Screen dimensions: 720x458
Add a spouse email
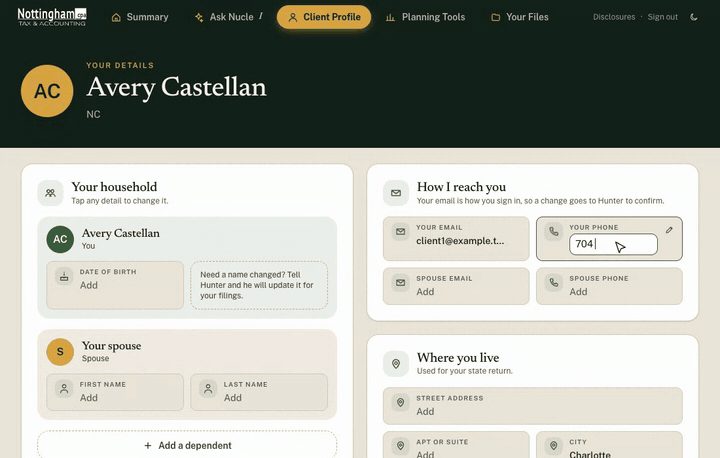point(456,286)
